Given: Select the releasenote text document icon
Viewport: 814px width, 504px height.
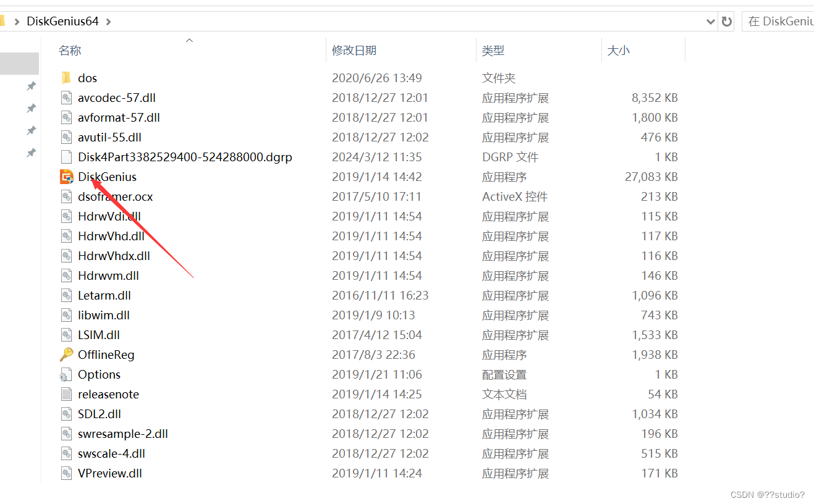Looking at the screenshot, I should pyautogui.click(x=66, y=394).
